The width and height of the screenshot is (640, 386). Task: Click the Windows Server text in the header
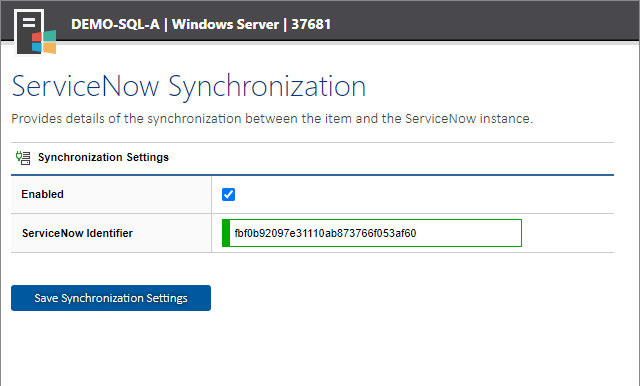pyautogui.click(x=225, y=24)
